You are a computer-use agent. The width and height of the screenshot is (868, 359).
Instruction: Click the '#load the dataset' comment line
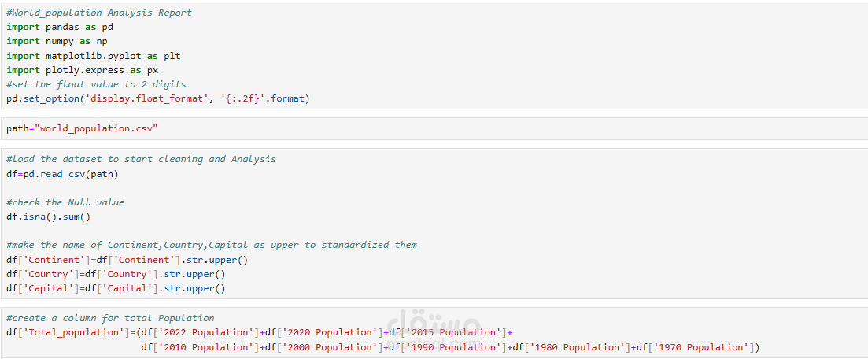tap(141, 159)
